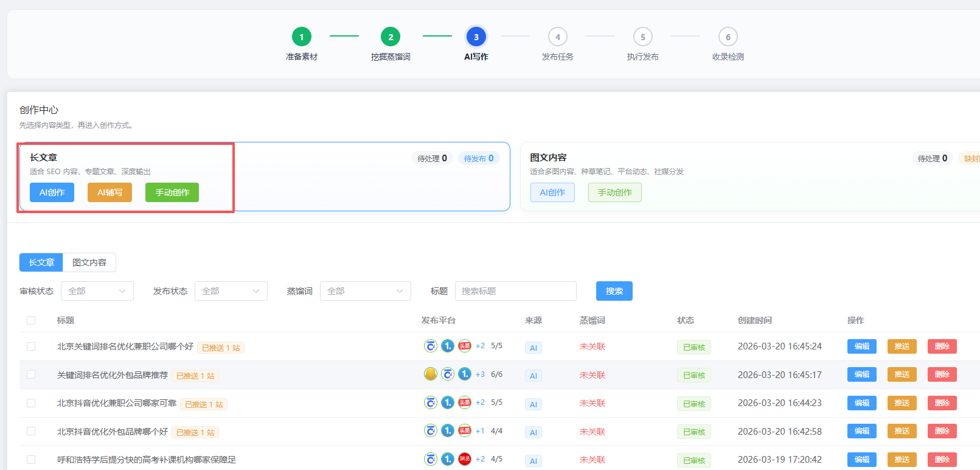Image resolution: width=980 pixels, height=470 pixels.
Task: Click 删除 for the 16:45:24 row
Action: 942,346
